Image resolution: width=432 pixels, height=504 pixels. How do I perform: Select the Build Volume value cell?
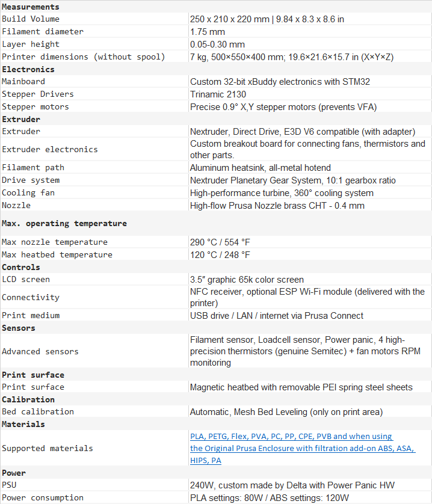coord(267,19)
